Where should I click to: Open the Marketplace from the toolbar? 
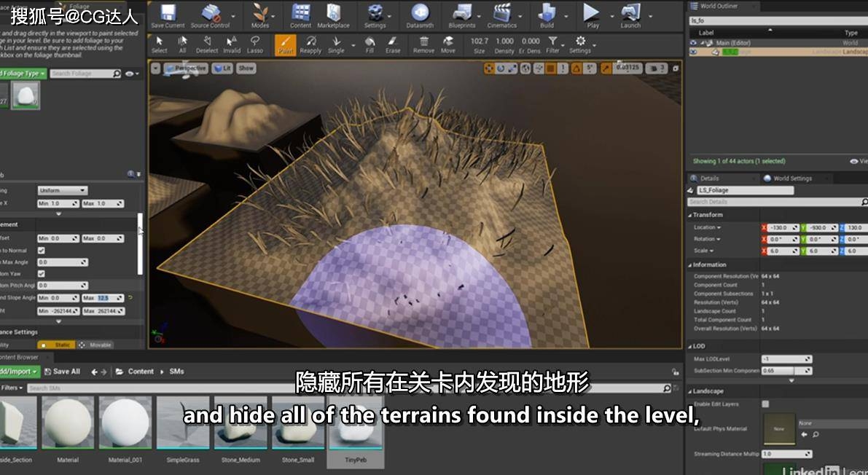coord(335,16)
